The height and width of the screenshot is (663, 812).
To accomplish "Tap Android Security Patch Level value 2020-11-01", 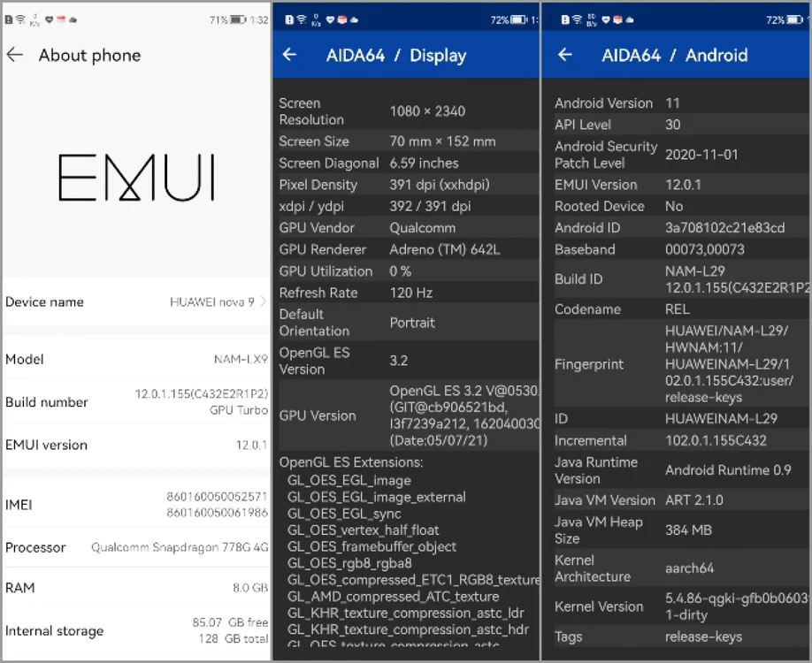I will click(701, 154).
